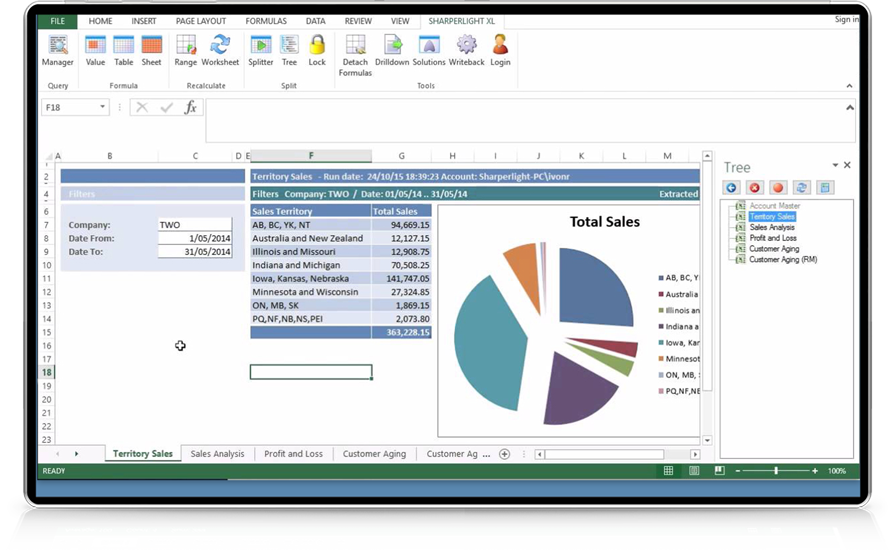
Task: Switch to the Customer Aging sheet tab
Action: (x=374, y=454)
